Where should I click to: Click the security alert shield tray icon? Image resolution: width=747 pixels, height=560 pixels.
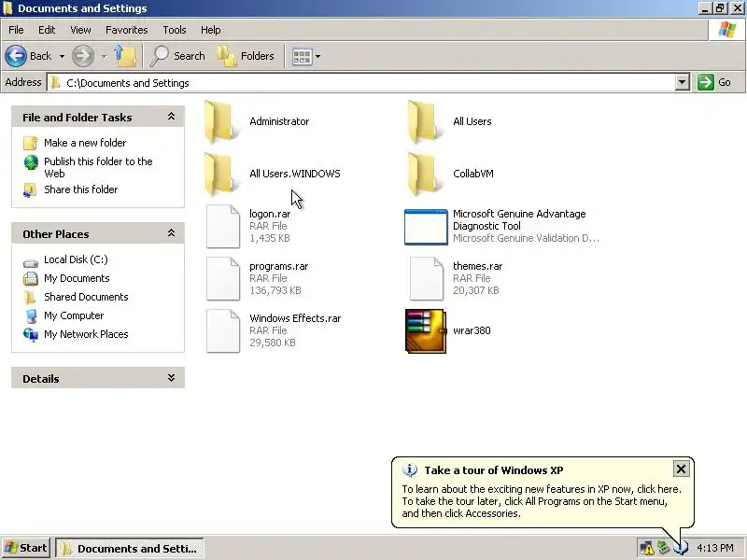(646, 548)
